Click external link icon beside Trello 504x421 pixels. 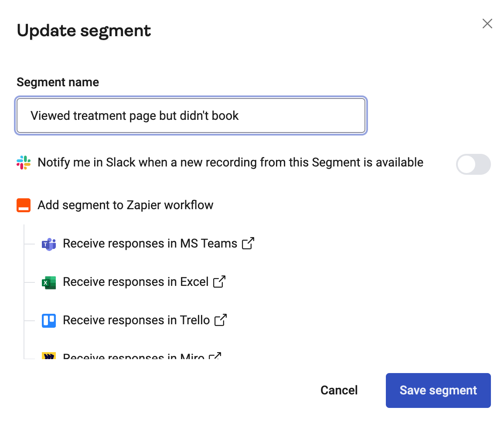[221, 320]
